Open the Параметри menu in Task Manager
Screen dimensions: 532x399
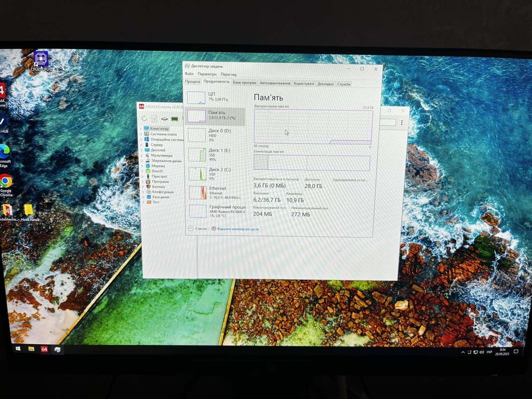click(x=207, y=74)
